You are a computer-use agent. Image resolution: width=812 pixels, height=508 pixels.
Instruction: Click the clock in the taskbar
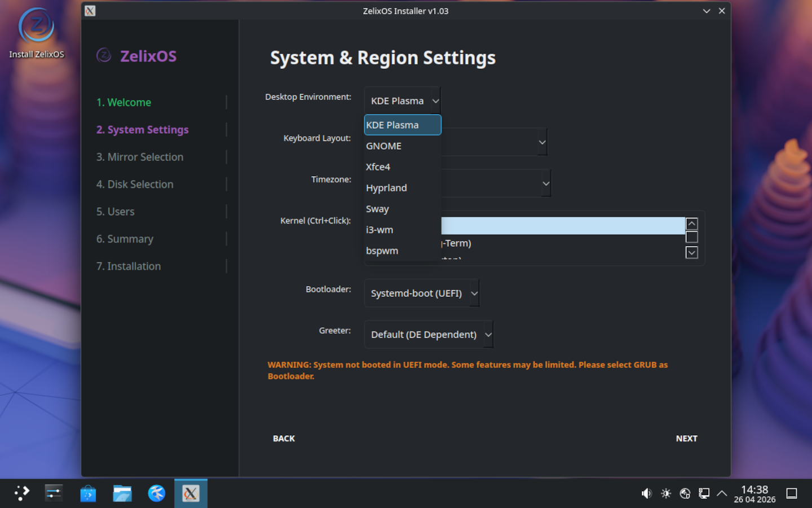754,493
